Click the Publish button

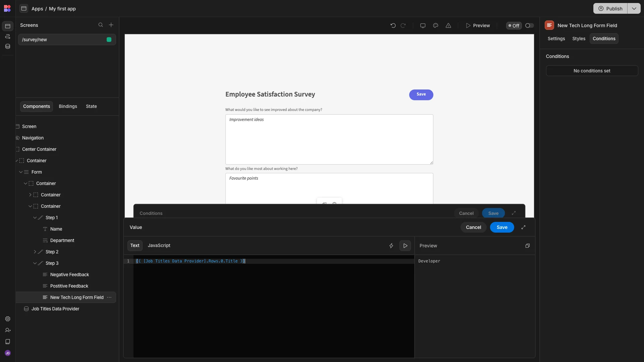tap(610, 8)
